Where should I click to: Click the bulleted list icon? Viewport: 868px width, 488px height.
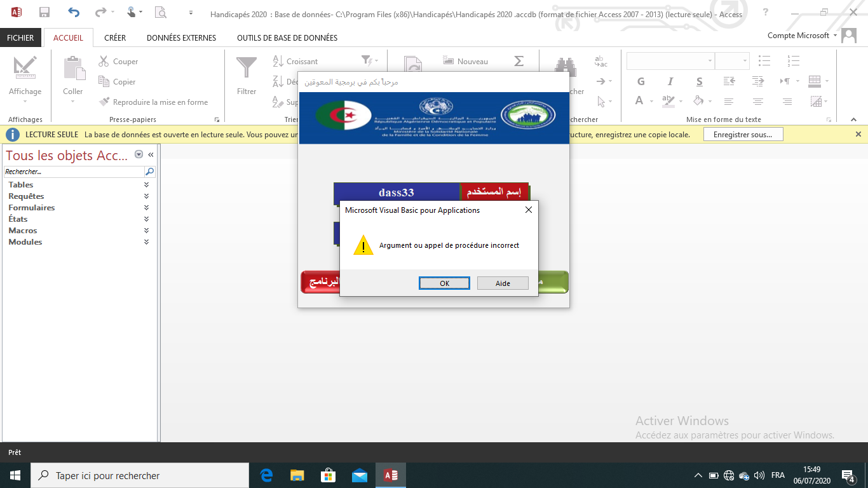(x=764, y=61)
